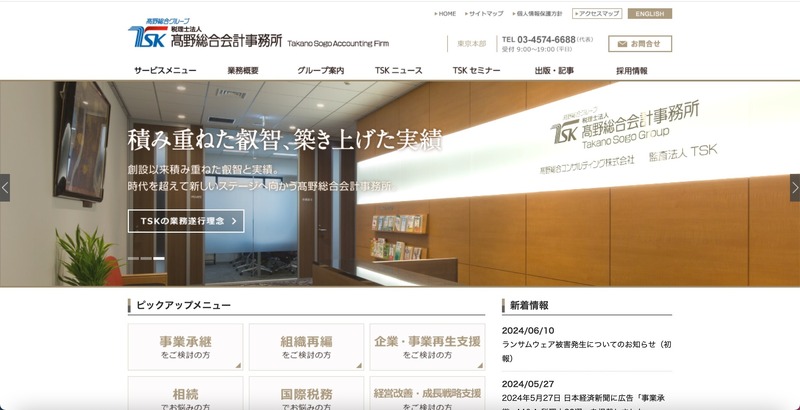The image size is (800, 410).
Task: Click the TSKの業務遂行理念 banner button
Action: [185, 221]
